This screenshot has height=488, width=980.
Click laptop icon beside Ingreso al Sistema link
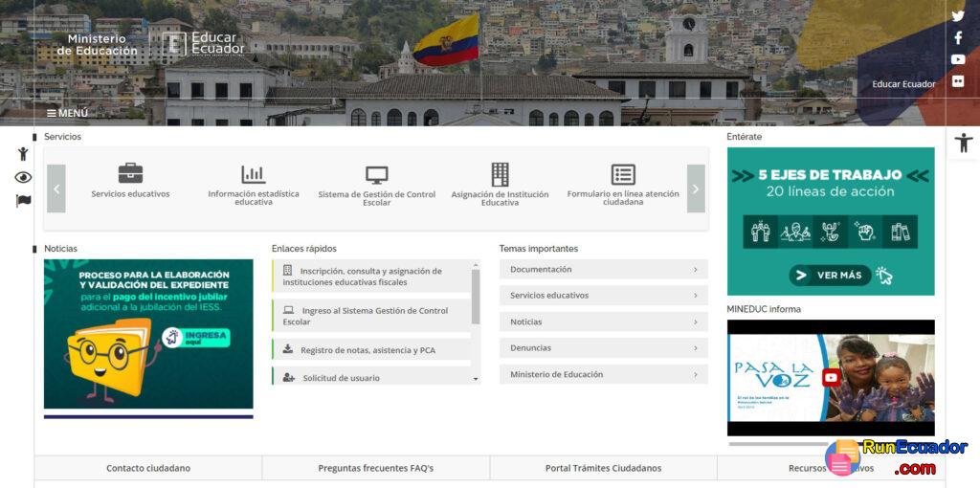tap(288, 310)
